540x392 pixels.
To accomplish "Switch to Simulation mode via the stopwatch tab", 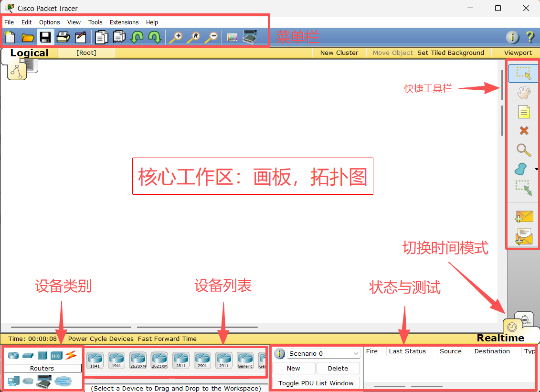I will click(524, 319).
